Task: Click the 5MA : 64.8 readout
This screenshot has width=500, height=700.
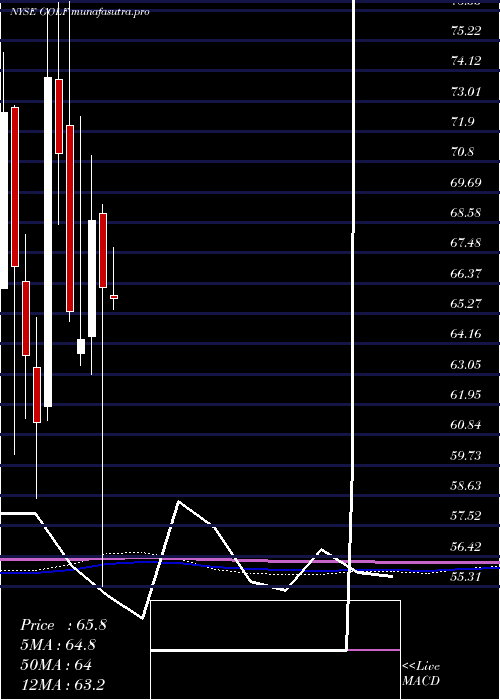Action: click(58, 645)
